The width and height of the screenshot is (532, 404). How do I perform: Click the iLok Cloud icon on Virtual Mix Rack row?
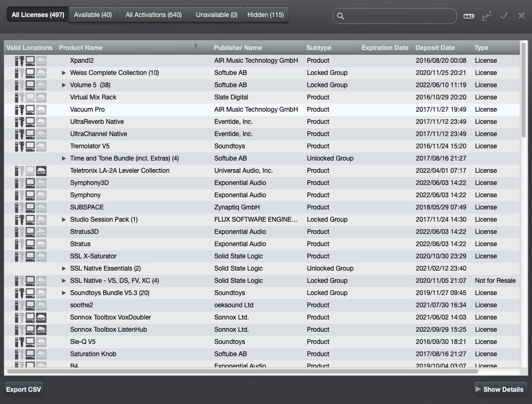(41, 98)
